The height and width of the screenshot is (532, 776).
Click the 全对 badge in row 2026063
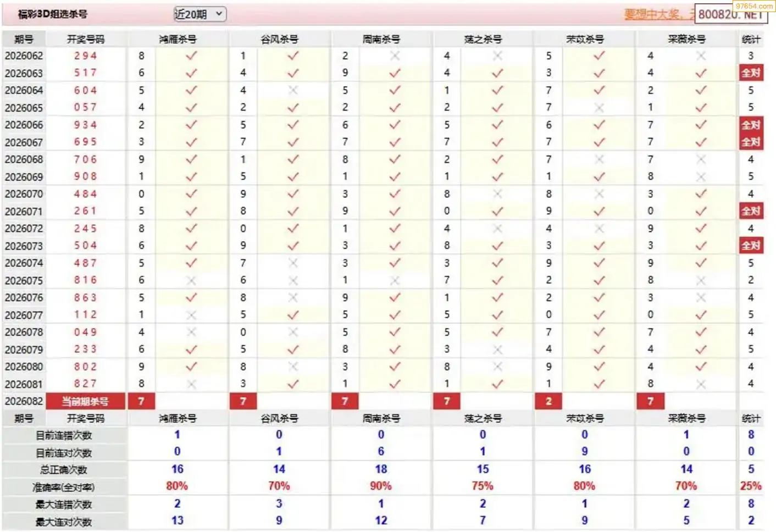(750, 73)
